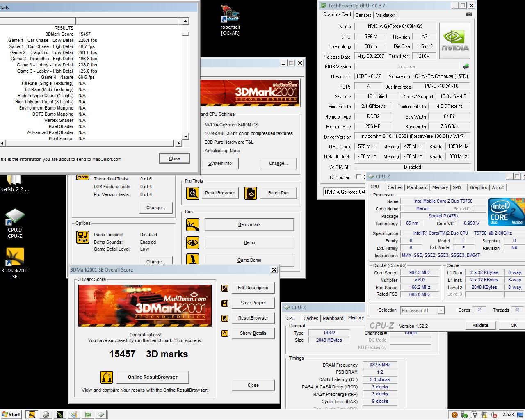
Task: Toggle the Computing checkbox in GPU-Z
Action: click(358, 177)
